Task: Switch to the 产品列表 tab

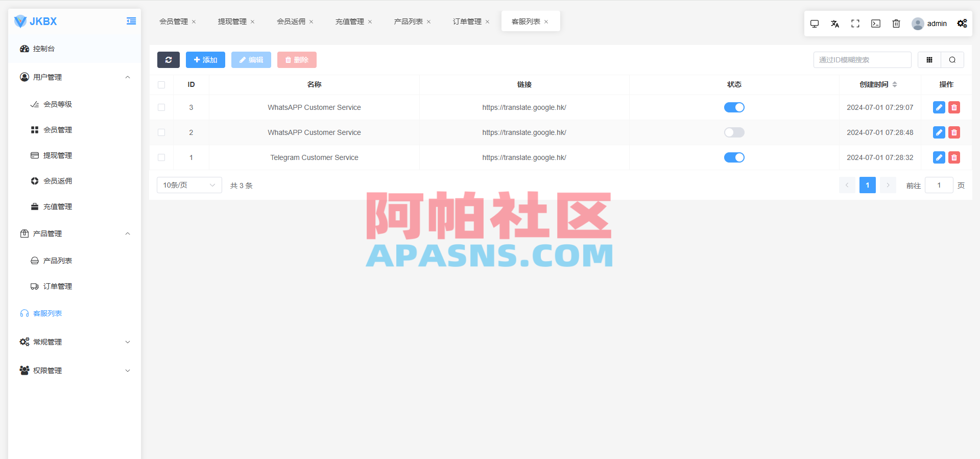Action: click(x=409, y=21)
